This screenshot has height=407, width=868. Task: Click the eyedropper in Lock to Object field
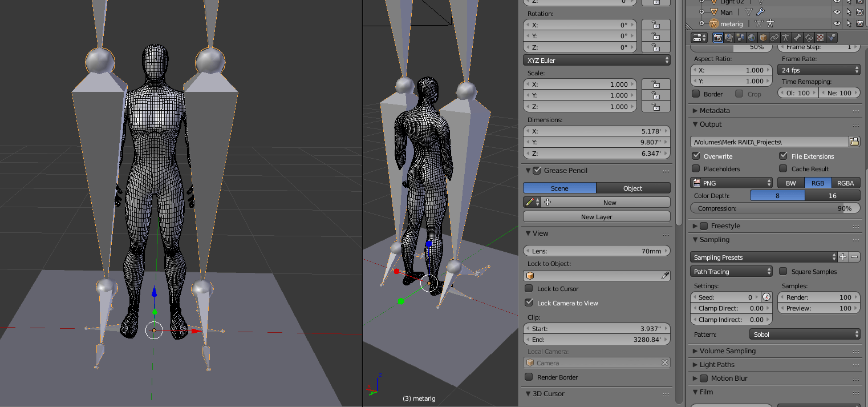[666, 275]
